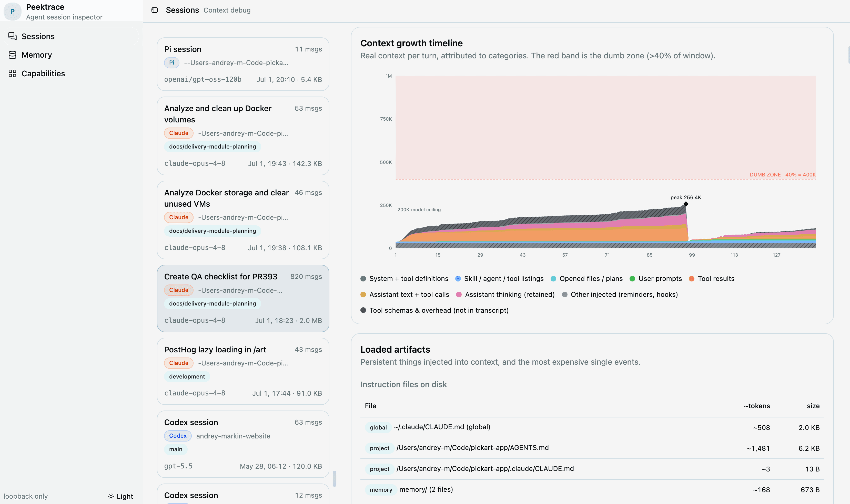
Task: Select Analyze and clean up Docker volumes session
Action: (x=243, y=136)
